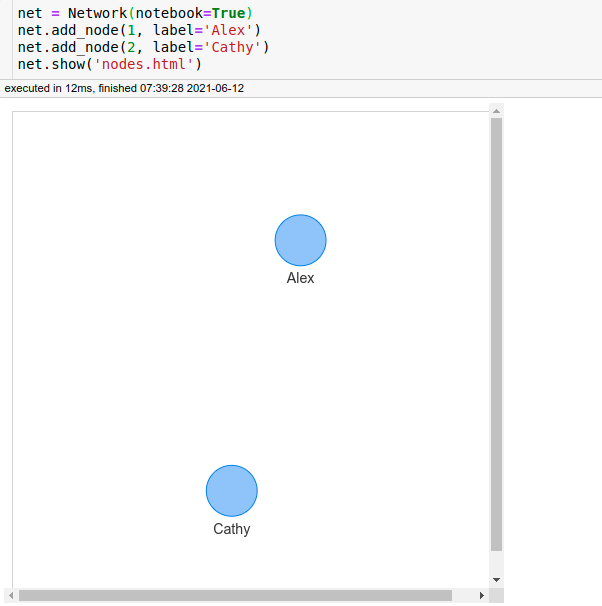Click the horizontal scrollbar left arrow
The image size is (602, 606).
[11, 596]
